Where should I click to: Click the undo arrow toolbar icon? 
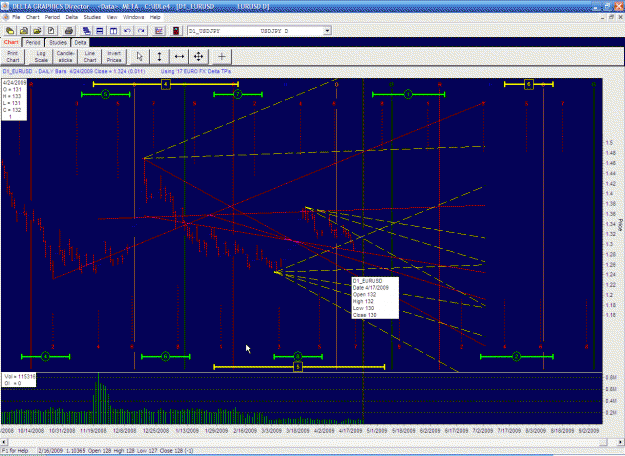[x=127, y=31]
